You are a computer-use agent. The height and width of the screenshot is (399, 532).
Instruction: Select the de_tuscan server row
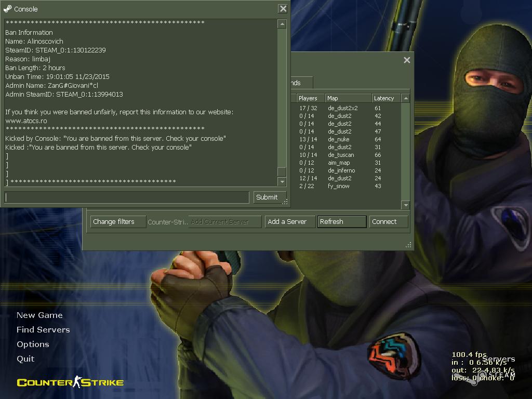[345, 155]
